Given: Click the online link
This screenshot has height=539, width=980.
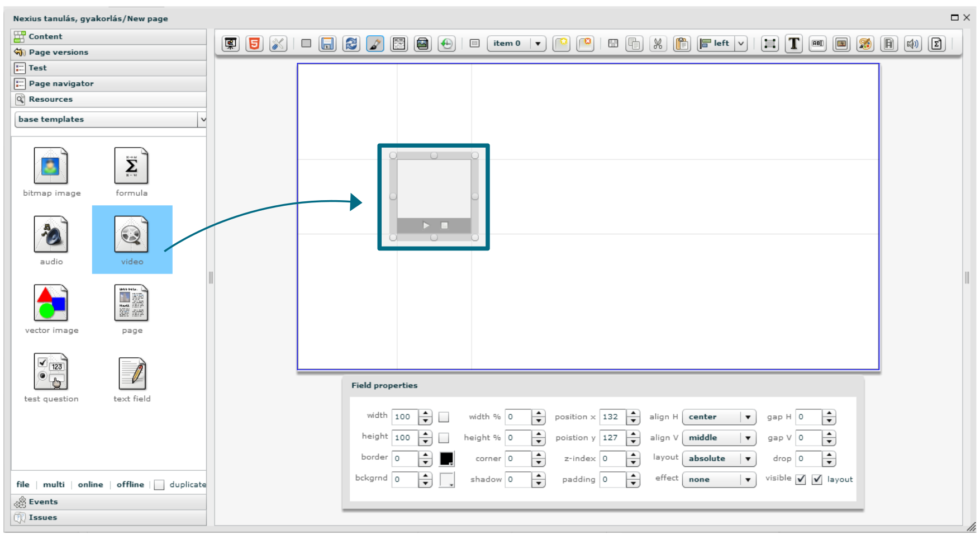Looking at the screenshot, I should [x=91, y=485].
